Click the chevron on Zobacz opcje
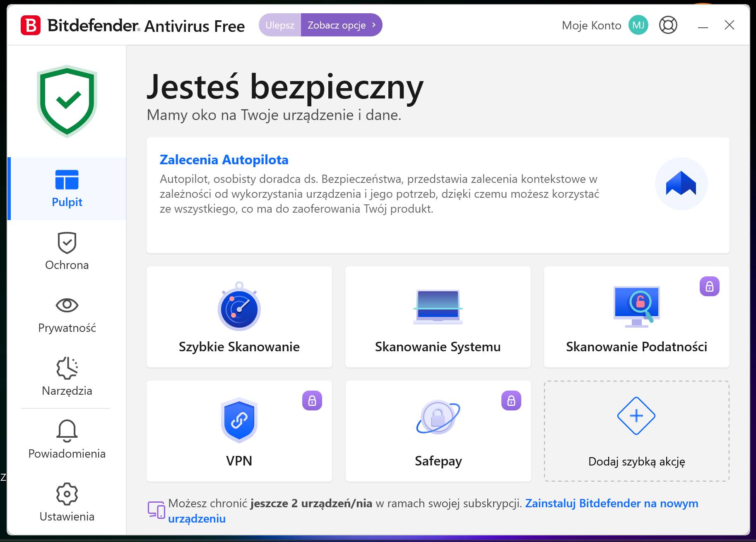 [x=374, y=25]
